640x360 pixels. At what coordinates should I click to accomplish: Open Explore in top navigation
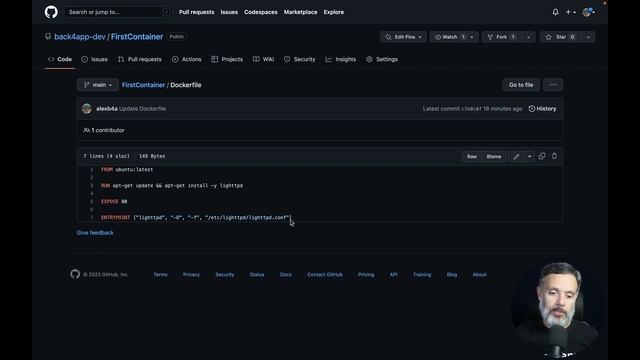(x=334, y=12)
